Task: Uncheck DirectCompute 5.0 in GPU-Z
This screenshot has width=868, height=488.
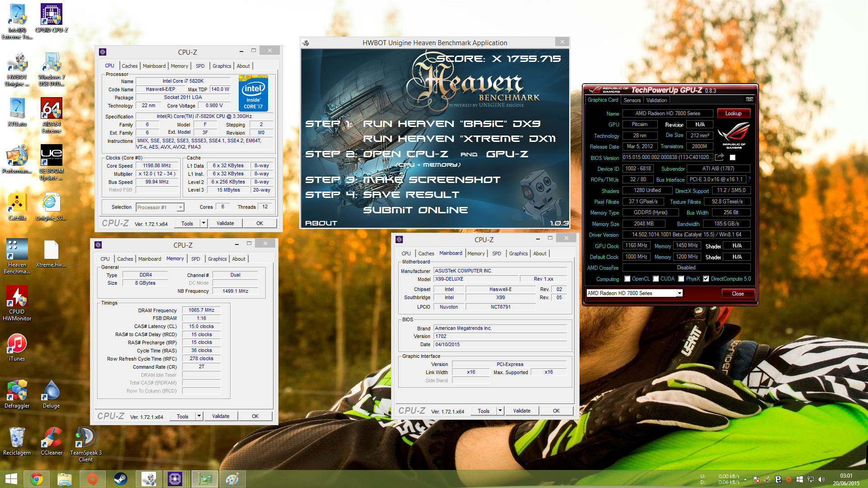Action: (706, 279)
